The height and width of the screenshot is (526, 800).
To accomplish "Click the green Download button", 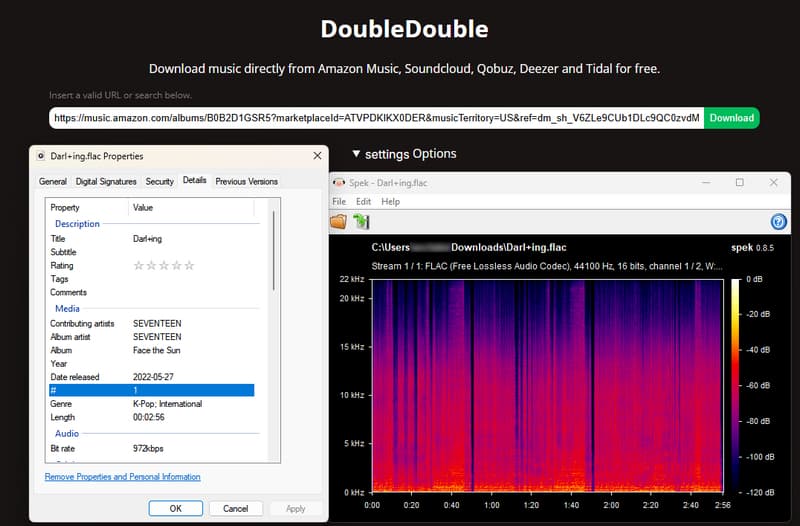I will [x=731, y=118].
